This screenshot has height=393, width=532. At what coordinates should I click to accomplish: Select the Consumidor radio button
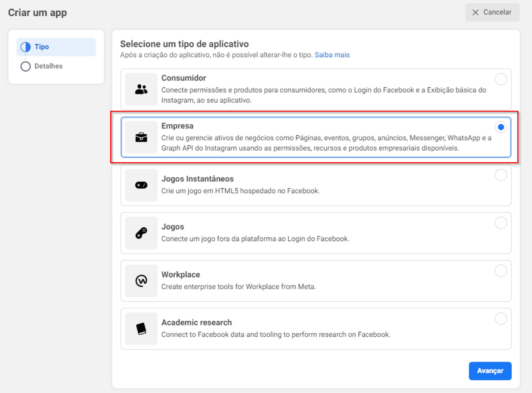[x=501, y=79]
